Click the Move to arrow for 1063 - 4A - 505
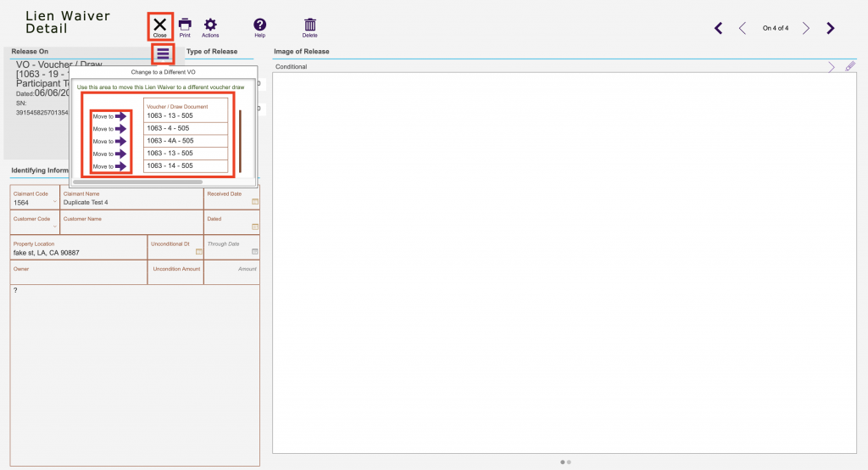Image resolution: width=868 pixels, height=470 pixels. pos(120,141)
